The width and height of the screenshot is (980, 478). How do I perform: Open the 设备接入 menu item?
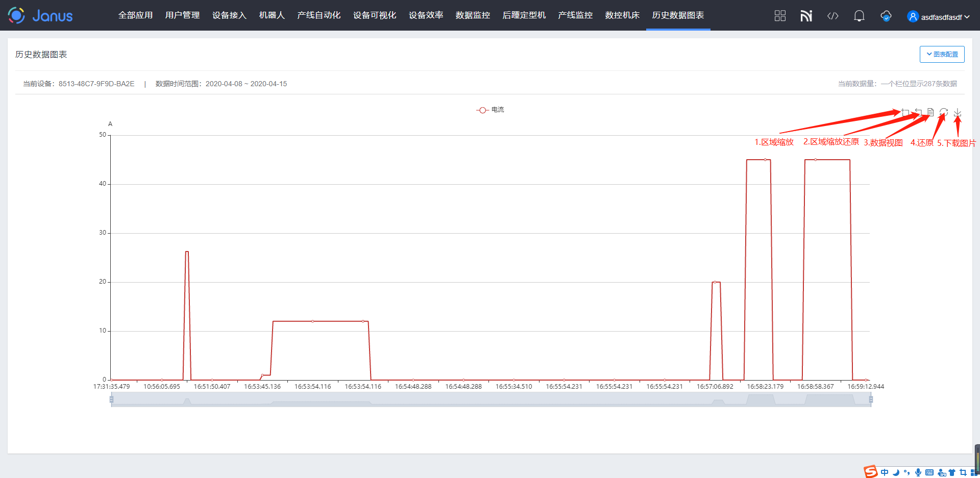pos(229,15)
